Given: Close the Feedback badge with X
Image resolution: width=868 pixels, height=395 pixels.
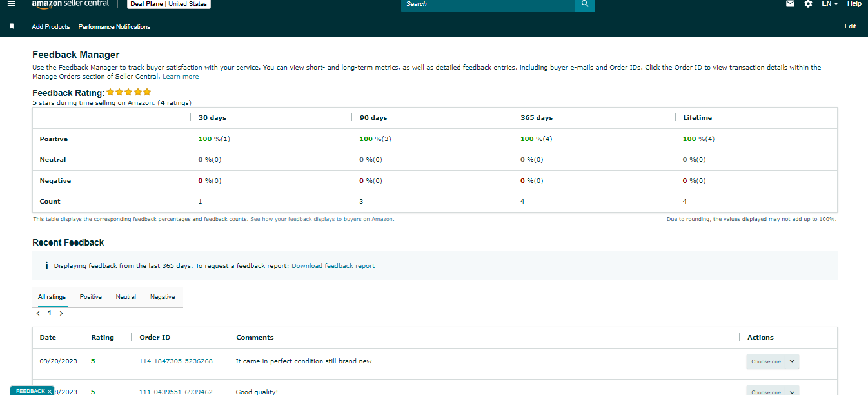Looking at the screenshot, I should click(x=50, y=391).
